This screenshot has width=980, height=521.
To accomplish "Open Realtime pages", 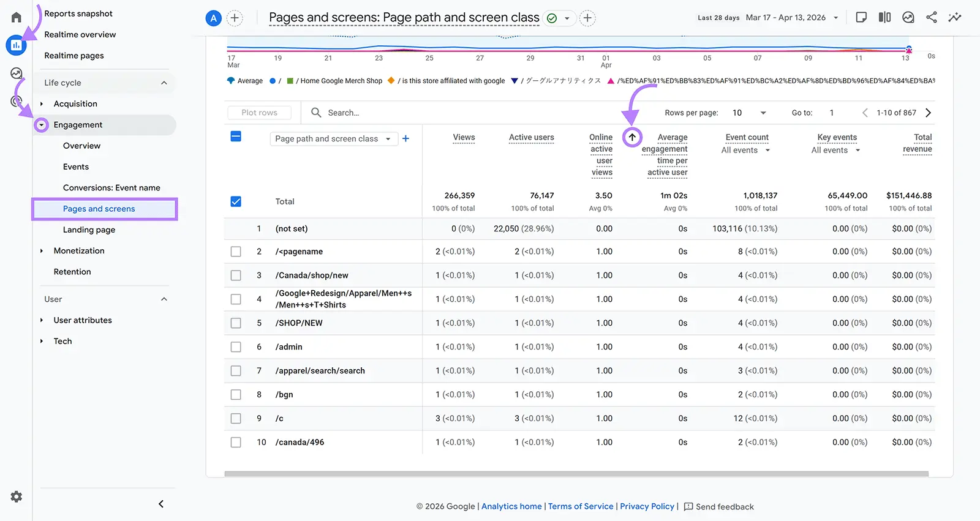I will (x=74, y=56).
